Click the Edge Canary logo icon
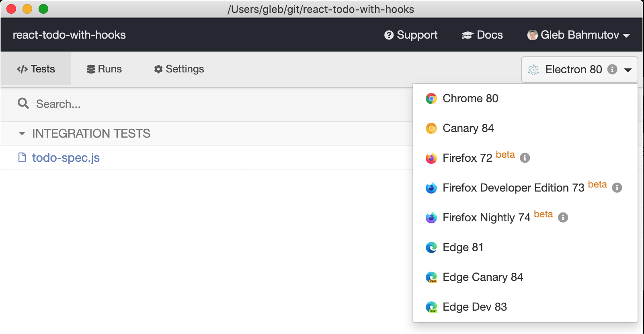This screenshot has width=644, height=334. click(431, 277)
